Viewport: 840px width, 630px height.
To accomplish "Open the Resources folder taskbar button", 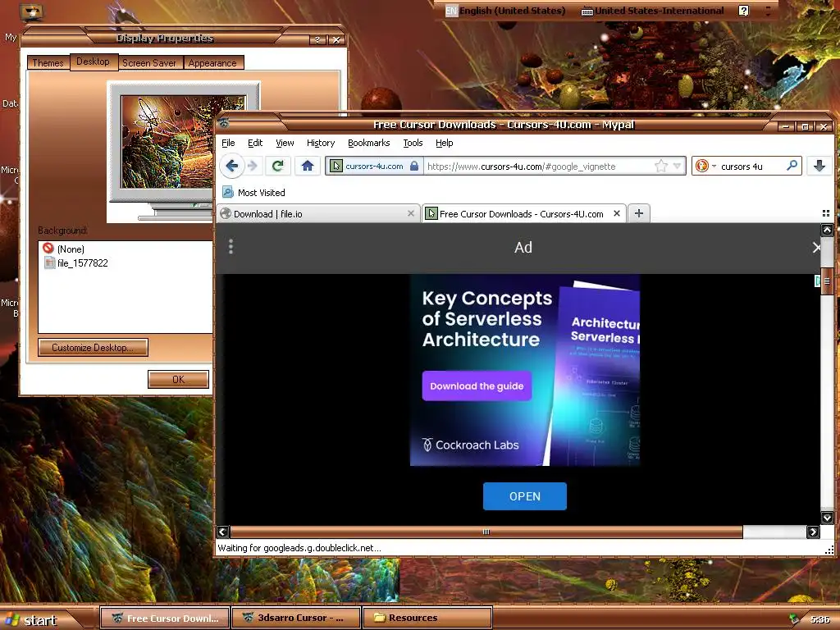I will (x=427, y=618).
